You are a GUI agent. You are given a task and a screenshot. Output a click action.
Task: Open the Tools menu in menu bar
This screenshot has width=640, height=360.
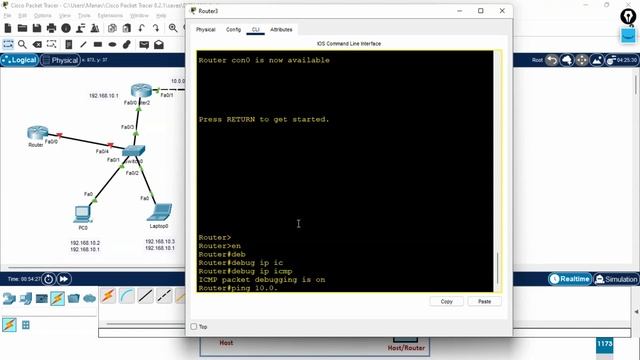(84, 16)
